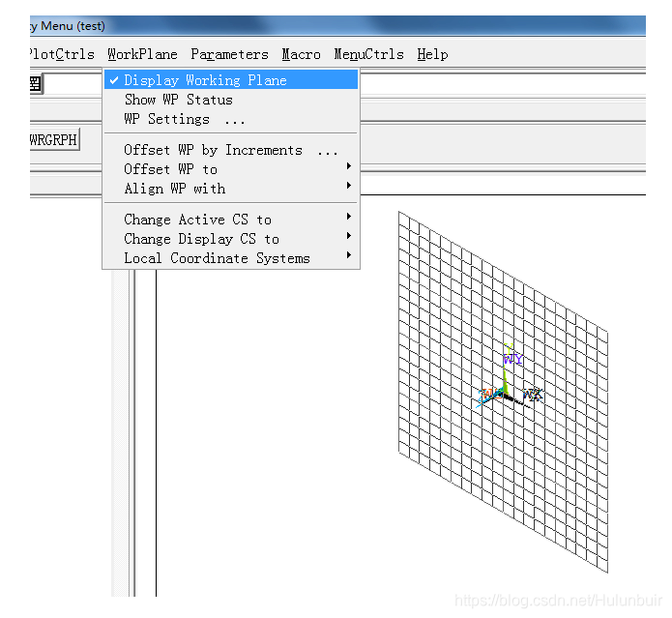Click the WY axis label on the triad
672x618 pixels.
click(512, 359)
